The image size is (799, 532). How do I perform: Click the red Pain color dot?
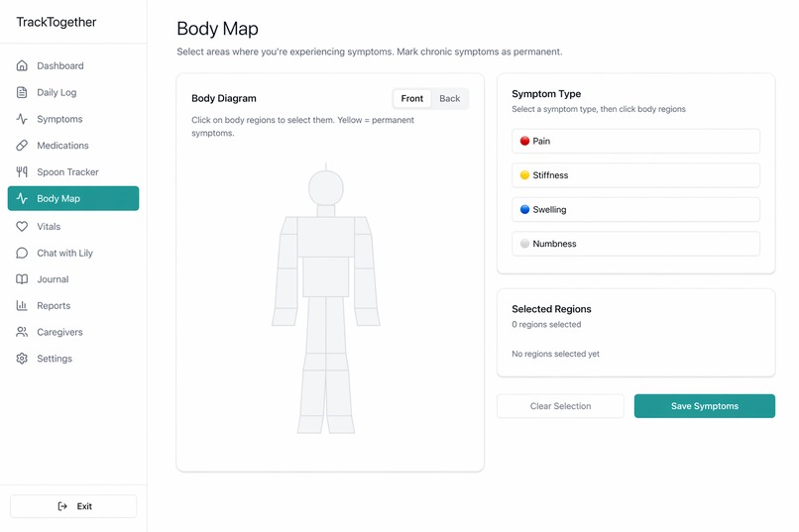[x=524, y=141]
